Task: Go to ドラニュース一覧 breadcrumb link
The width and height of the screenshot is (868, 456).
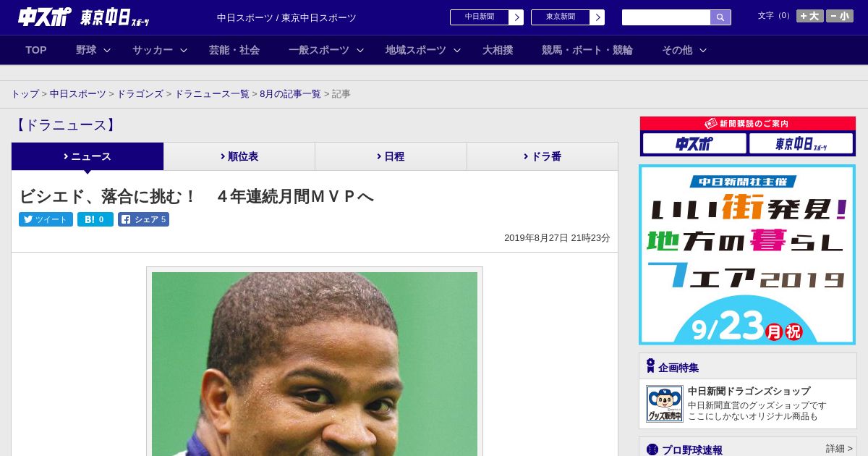Action: [x=212, y=94]
